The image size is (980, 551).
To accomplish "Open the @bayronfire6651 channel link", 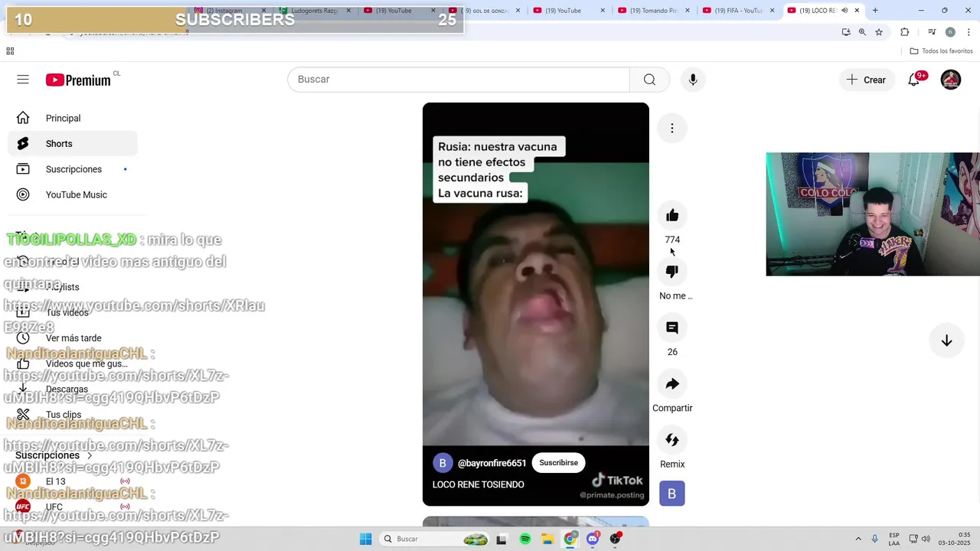I will (x=492, y=463).
